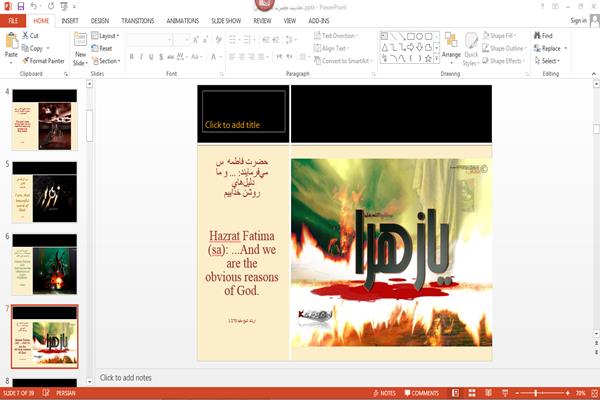Click the Sign in link

click(578, 21)
